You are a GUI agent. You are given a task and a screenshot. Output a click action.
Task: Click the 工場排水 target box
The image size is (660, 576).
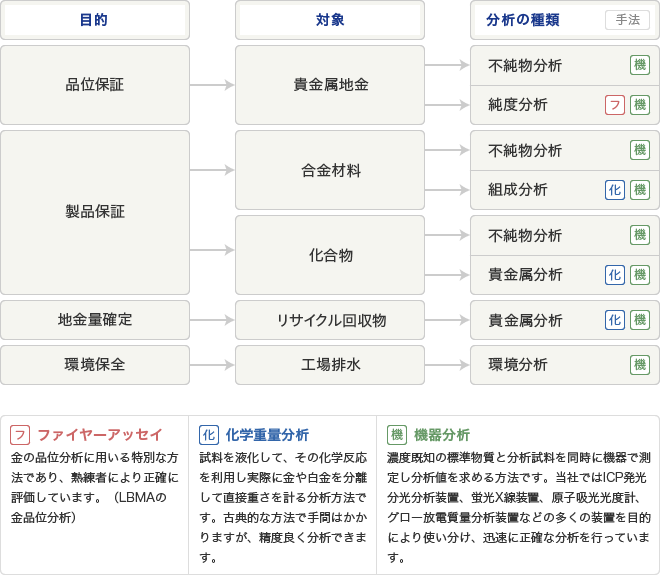(x=330, y=365)
